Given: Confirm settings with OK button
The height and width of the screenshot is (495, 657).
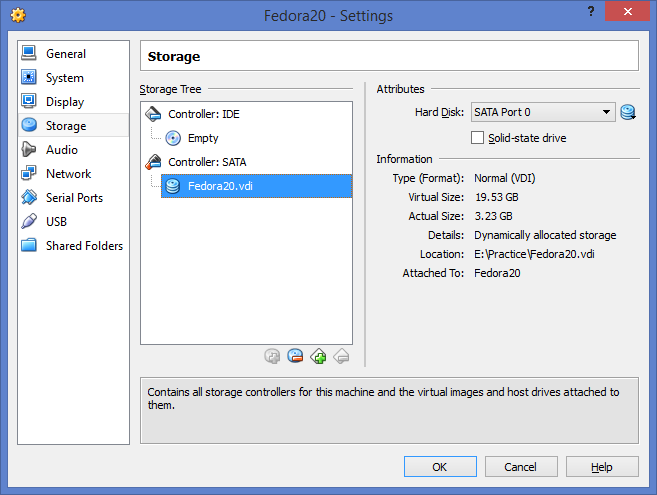Looking at the screenshot, I should pos(440,466).
